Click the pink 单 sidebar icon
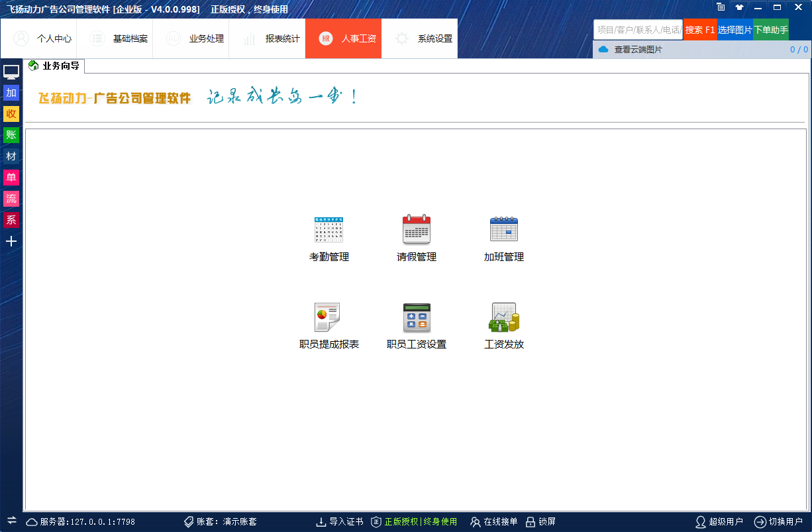This screenshot has height=532, width=812. coord(11,178)
